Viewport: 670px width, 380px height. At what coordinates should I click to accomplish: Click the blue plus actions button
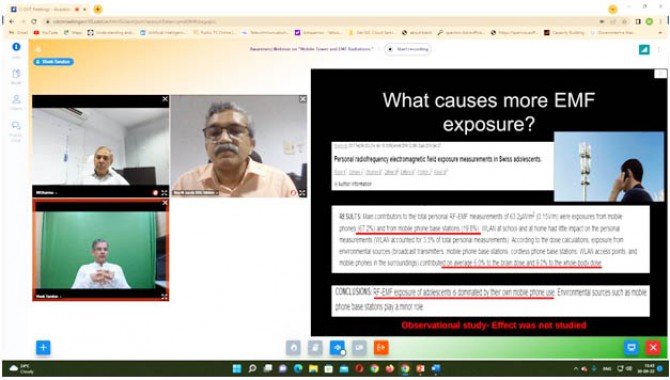(43, 347)
